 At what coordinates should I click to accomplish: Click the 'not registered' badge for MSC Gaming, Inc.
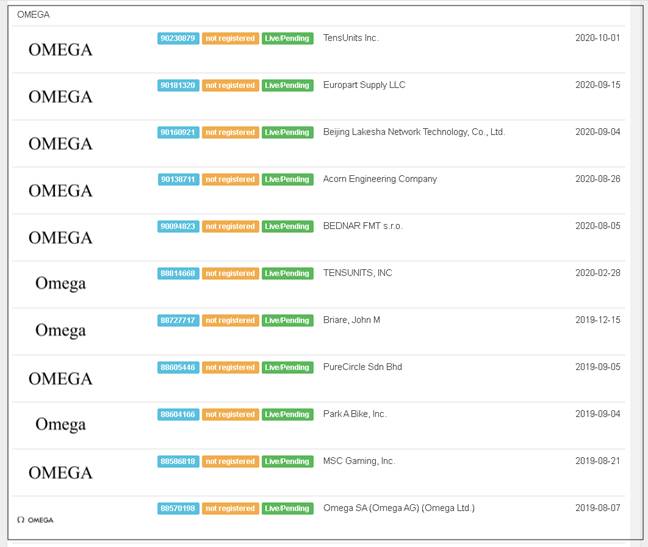(x=231, y=461)
